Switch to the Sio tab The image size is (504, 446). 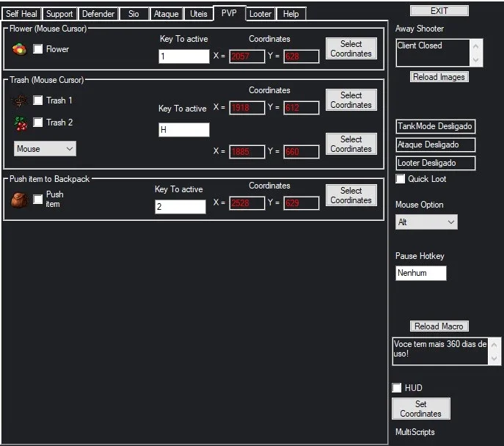[134, 14]
